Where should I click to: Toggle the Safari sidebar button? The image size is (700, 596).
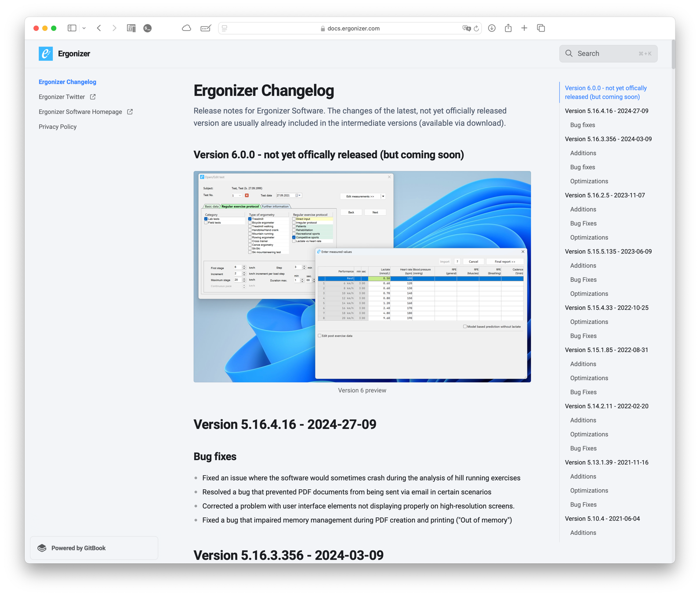pos(72,28)
